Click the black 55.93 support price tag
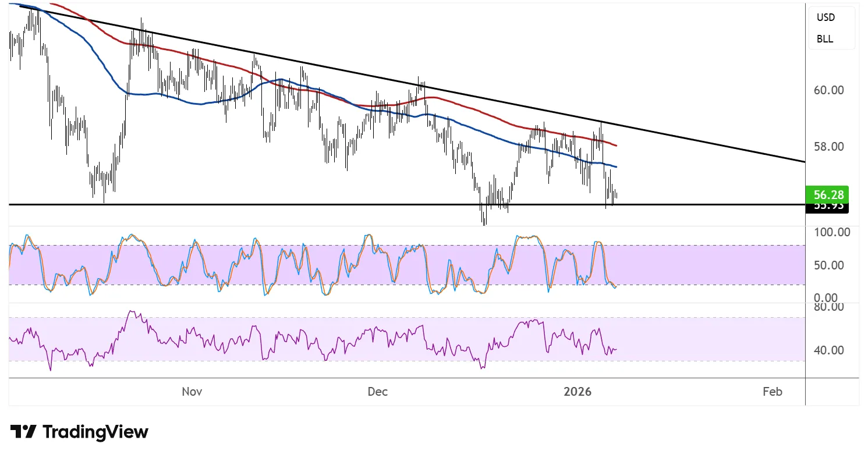This screenshot has height=458, width=868. [x=827, y=207]
